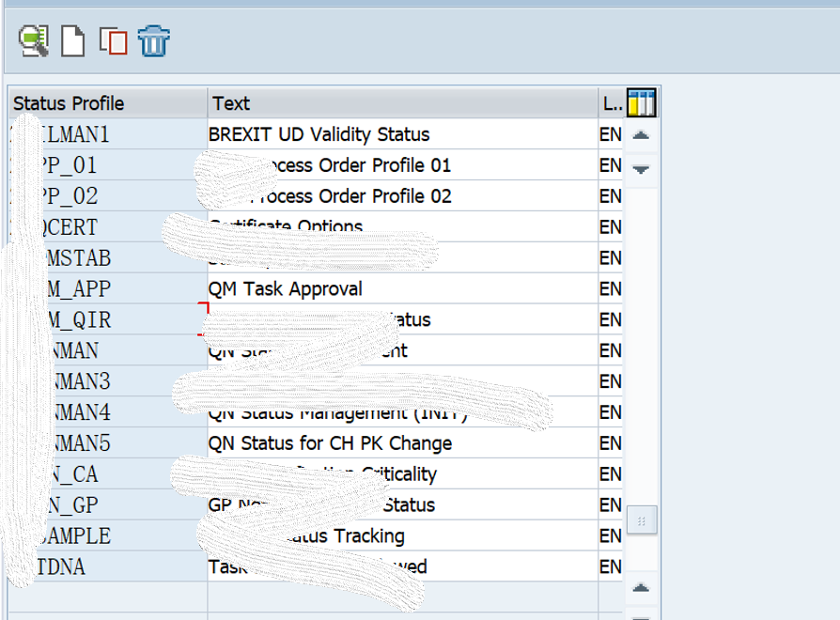Screen dimensions: 840x620
Task: Click the Details magnifier icon in toolbar
Action: tap(34, 40)
